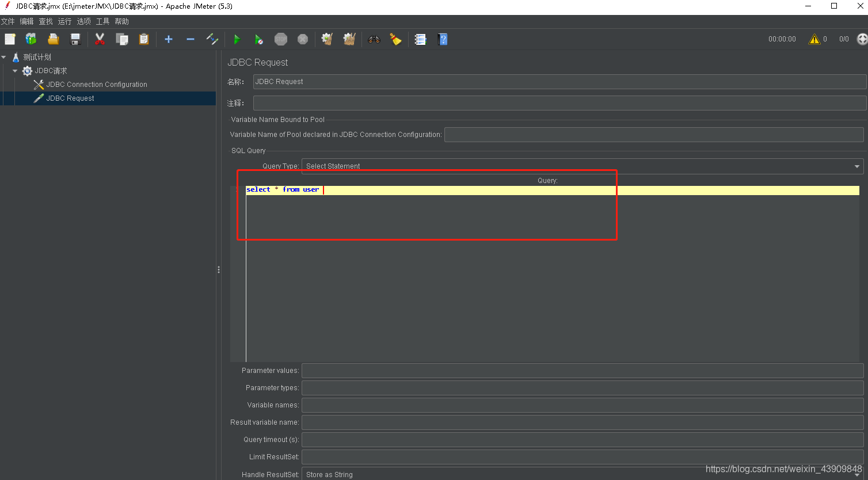
Task: Click the Reset search icon
Action: pos(395,39)
